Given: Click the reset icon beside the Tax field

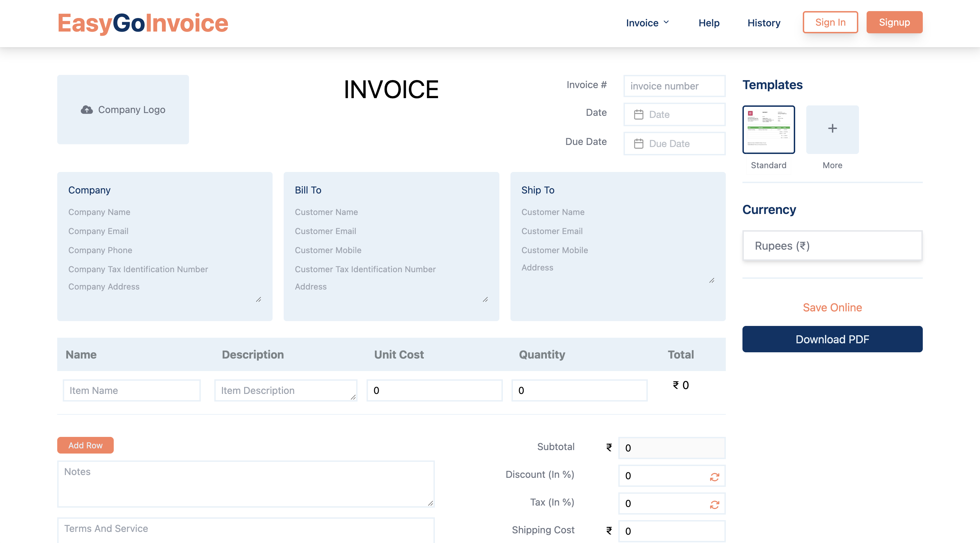Looking at the screenshot, I should coord(714,504).
